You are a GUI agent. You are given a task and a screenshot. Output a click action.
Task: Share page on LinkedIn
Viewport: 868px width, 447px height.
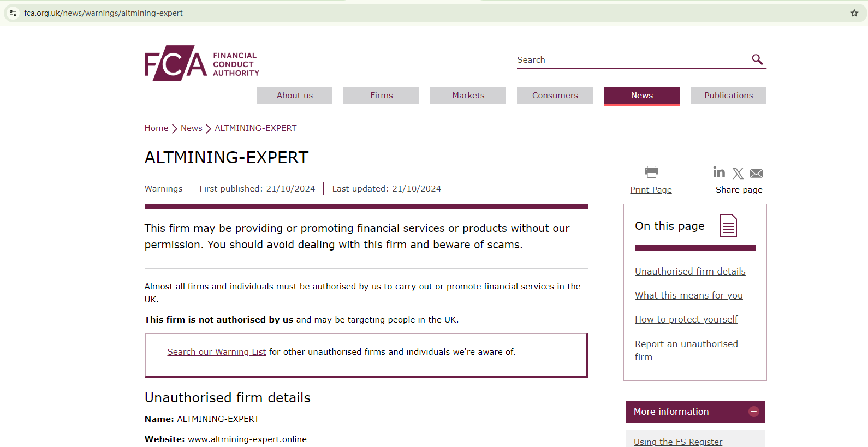click(719, 172)
